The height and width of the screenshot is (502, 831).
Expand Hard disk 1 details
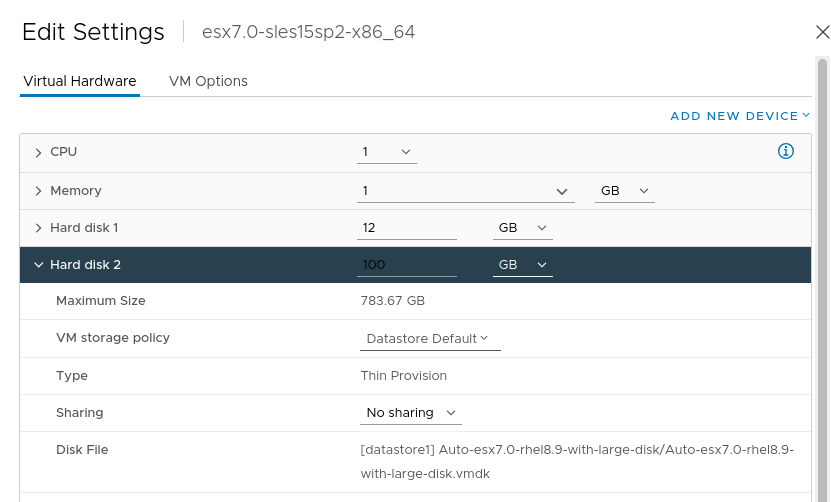coord(39,228)
